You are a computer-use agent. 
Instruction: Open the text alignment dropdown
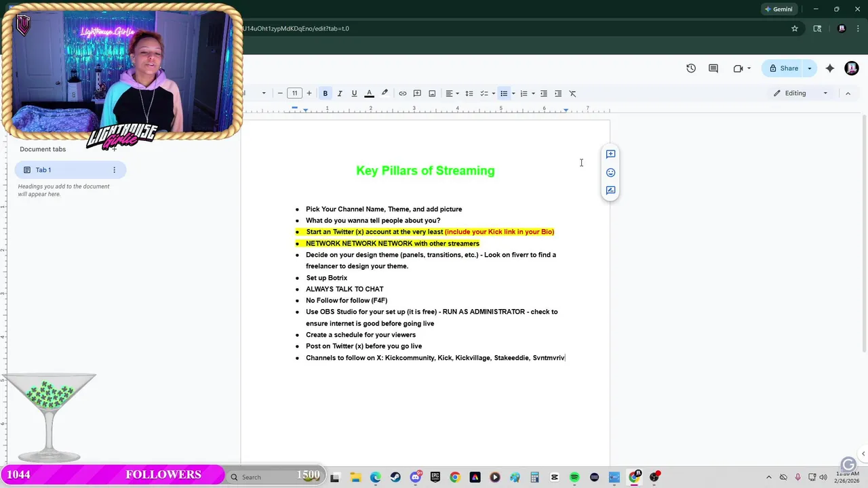(452, 94)
